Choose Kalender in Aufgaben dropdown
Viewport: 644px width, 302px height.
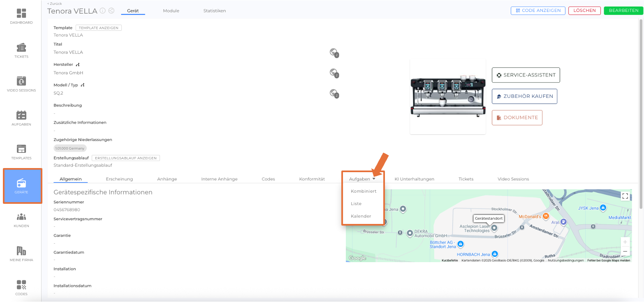[x=361, y=216]
